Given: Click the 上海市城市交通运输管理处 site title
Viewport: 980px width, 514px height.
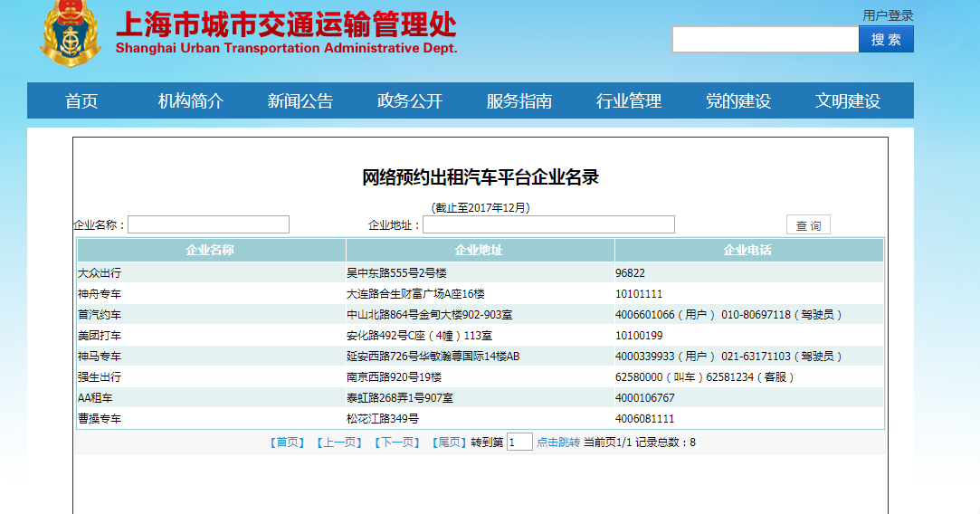Looking at the screenshot, I should (x=286, y=25).
